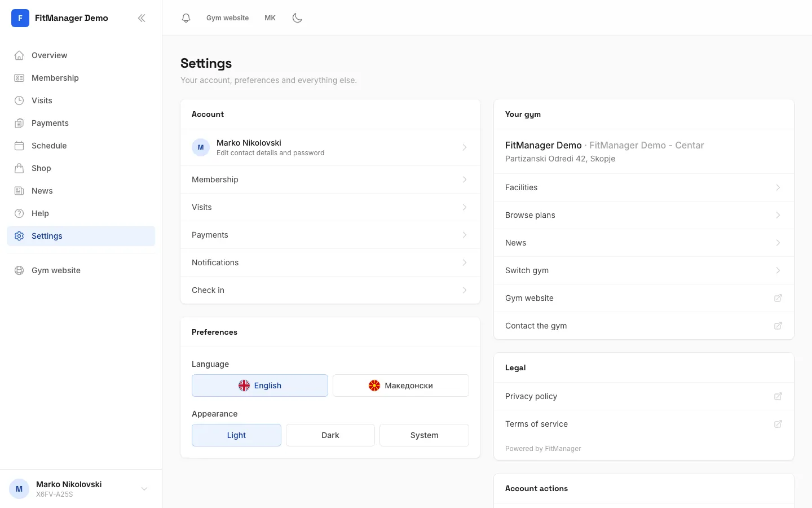The image size is (812, 508).
Task: Click the Schedule calendar icon in sidebar
Action: tap(19, 146)
